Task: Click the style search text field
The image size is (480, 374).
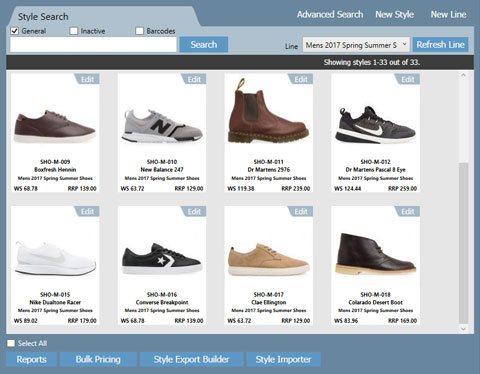Action: 93,45
